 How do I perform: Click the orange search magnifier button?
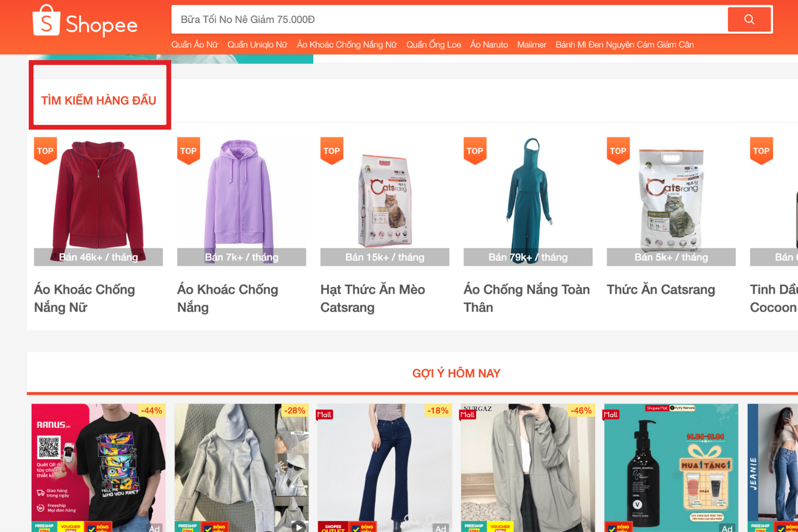point(749,20)
